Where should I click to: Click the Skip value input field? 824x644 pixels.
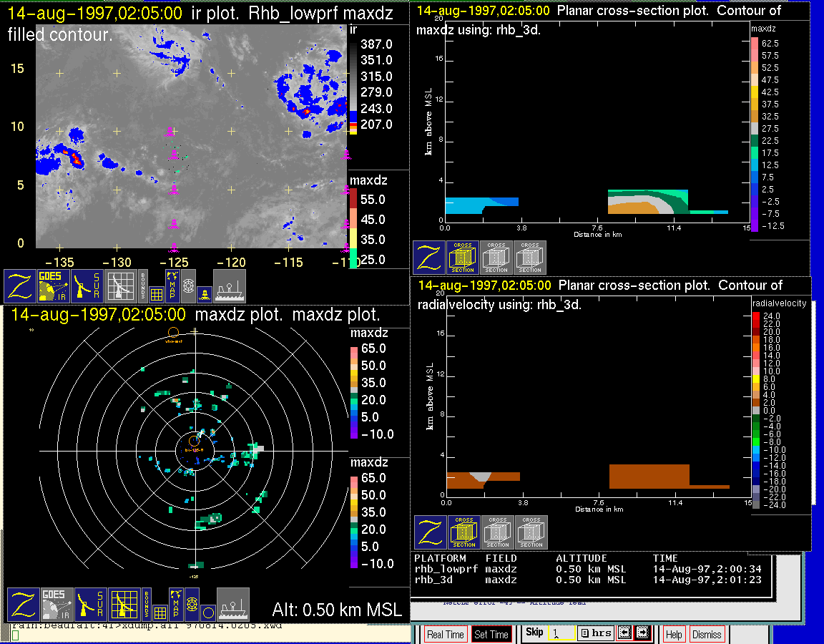561,633
